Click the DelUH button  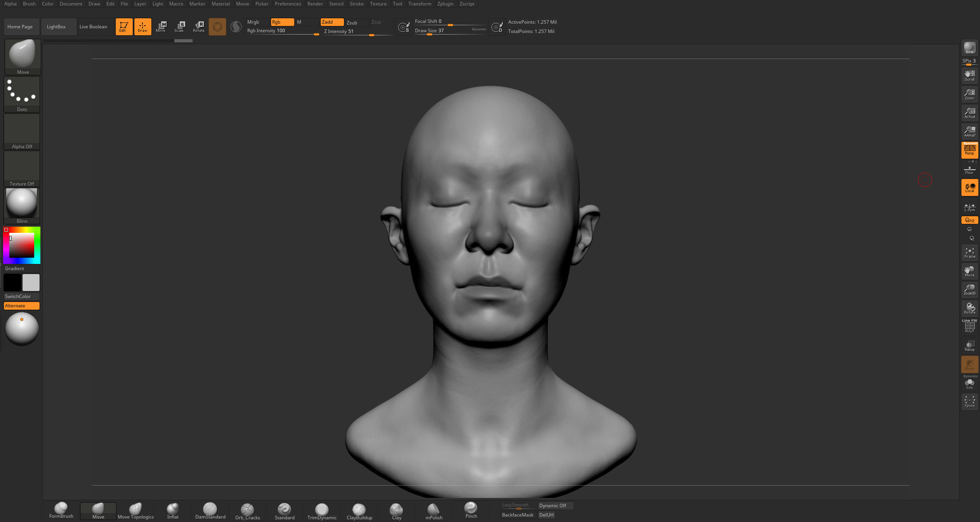(546, 515)
